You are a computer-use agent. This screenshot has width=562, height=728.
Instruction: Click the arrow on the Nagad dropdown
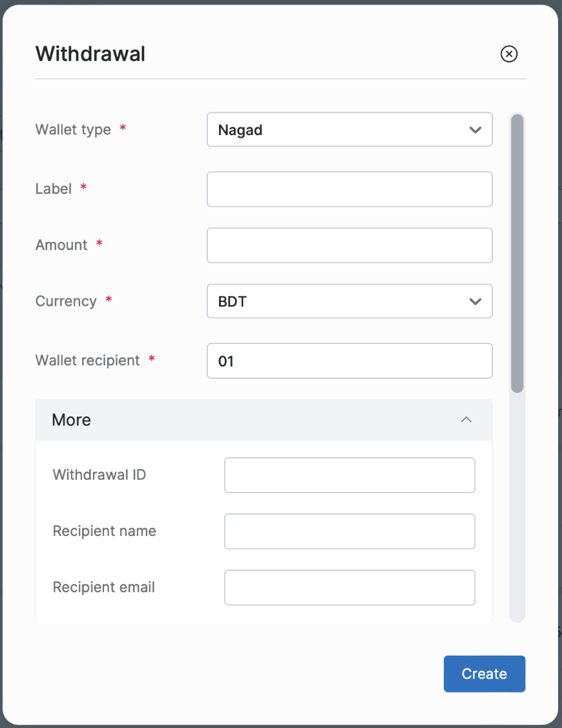click(475, 130)
